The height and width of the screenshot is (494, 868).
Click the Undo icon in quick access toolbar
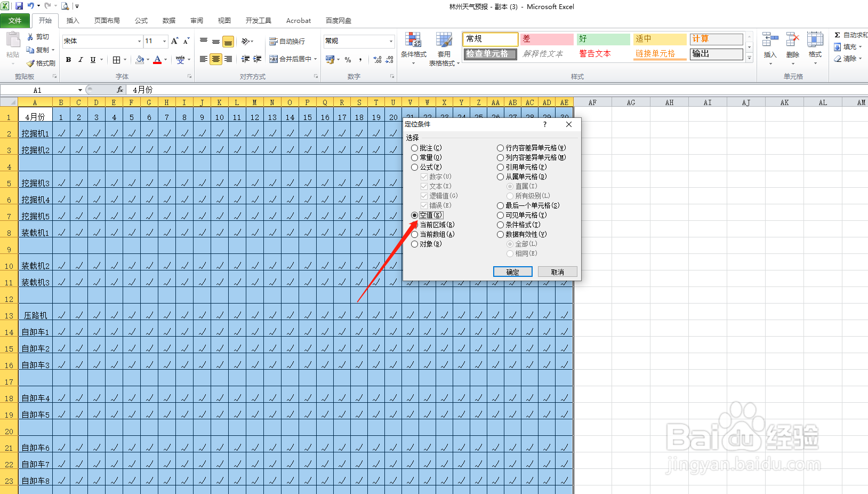31,6
